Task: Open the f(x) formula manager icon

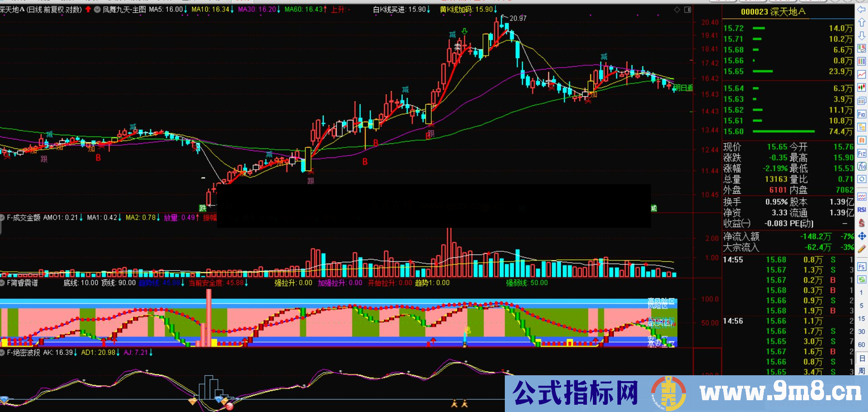Action: click(861, 166)
